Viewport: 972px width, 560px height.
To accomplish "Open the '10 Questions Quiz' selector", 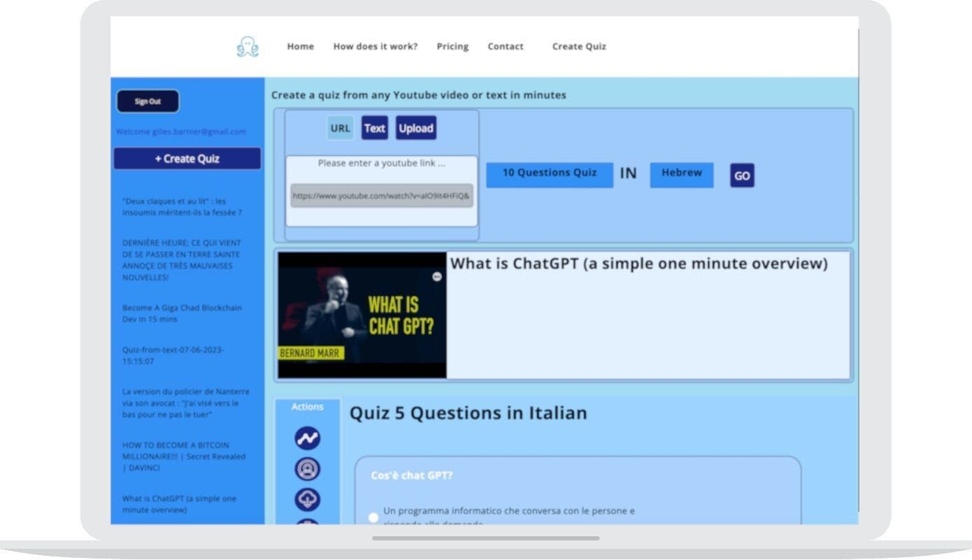I will pos(548,173).
